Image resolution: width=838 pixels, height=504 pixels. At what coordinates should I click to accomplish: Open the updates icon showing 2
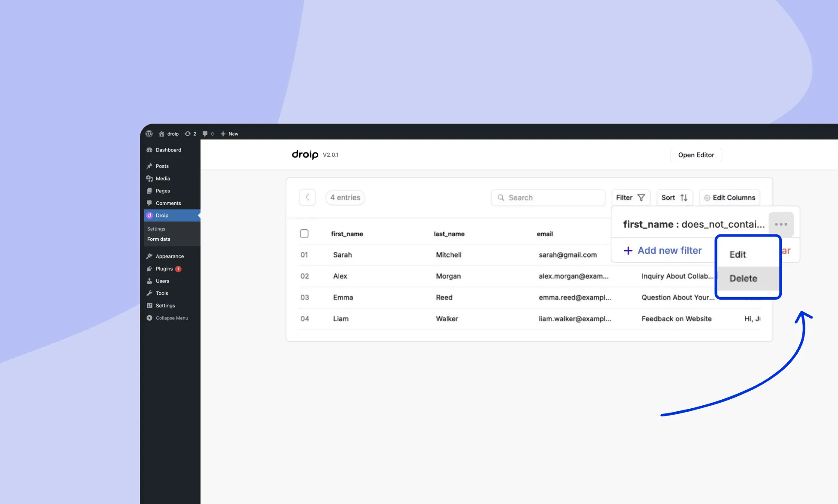point(190,134)
